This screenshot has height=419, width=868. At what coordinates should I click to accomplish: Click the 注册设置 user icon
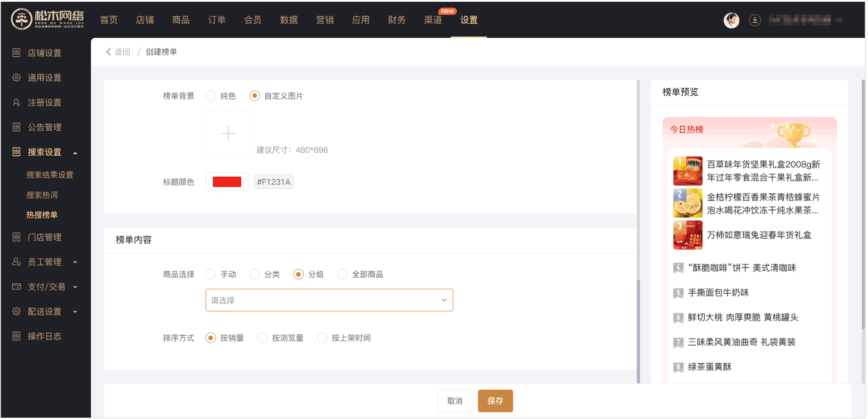click(16, 103)
